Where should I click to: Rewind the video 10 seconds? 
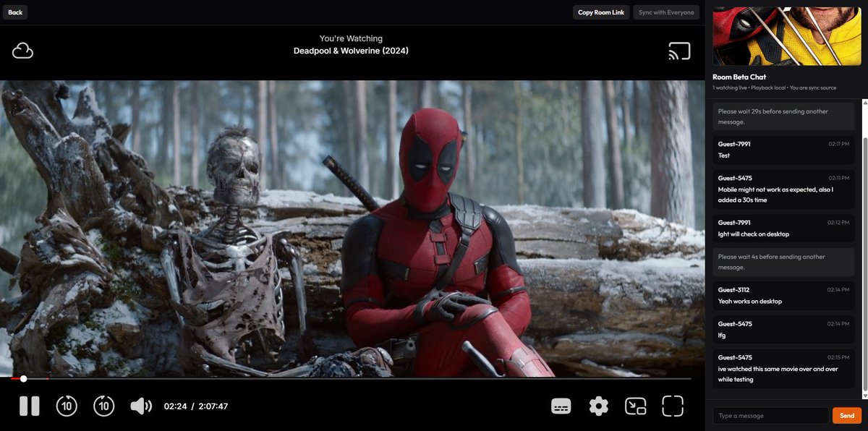click(67, 406)
